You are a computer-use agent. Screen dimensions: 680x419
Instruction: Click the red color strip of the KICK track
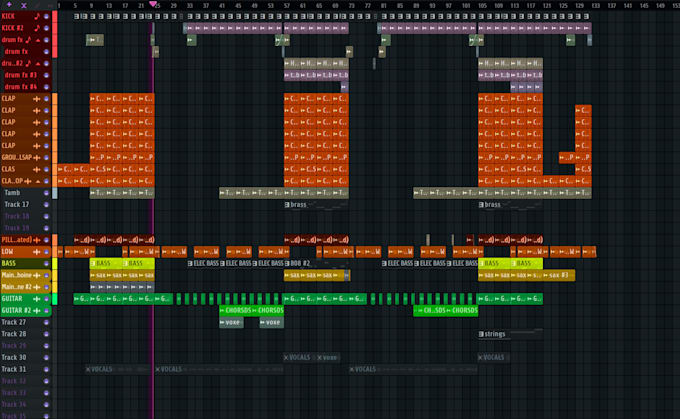[55, 16]
